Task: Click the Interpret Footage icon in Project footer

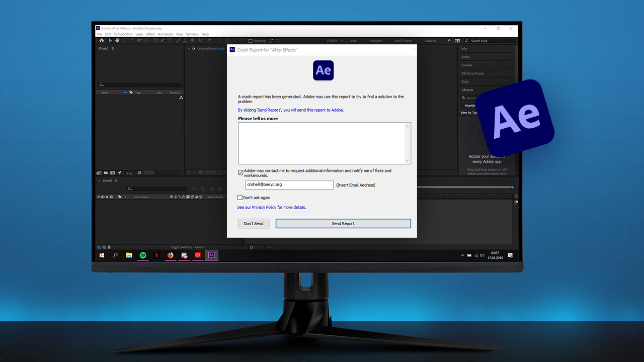Action: pos(99,172)
